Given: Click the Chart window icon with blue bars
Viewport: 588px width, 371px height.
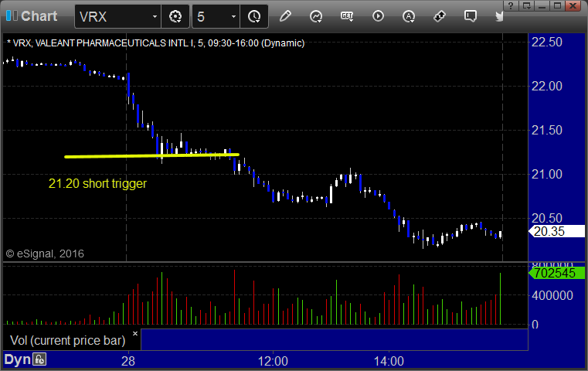Looking at the screenshot, I should tap(12, 16).
